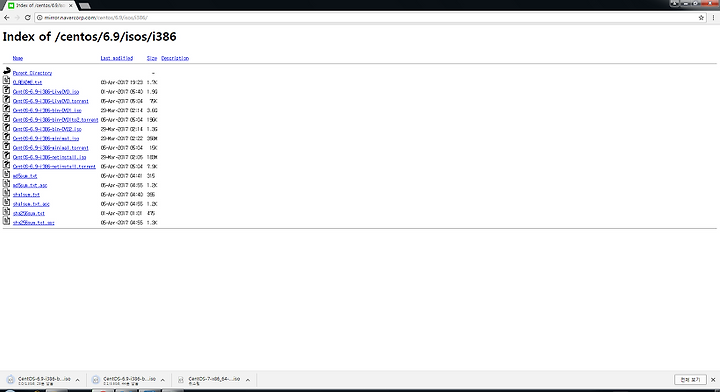The width and height of the screenshot is (720, 392).
Task: Click the 'Index of /centos/6.9/isos/i386' heading
Action: pos(90,37)
